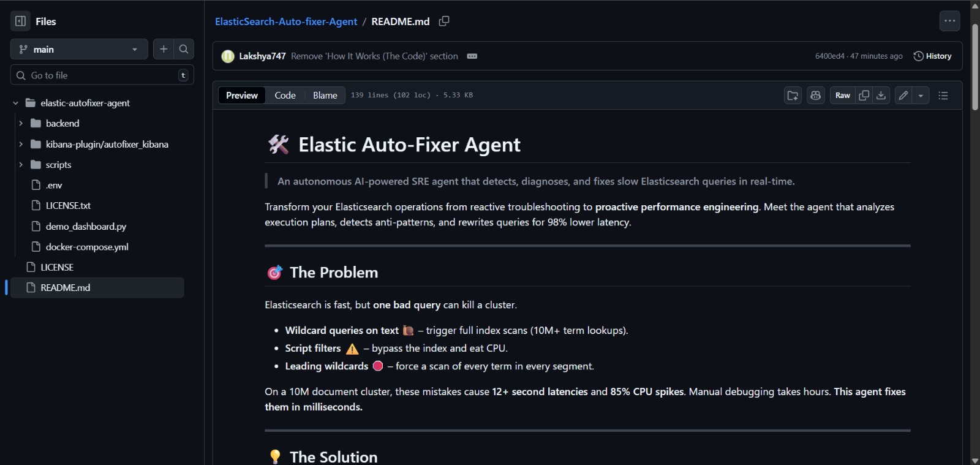Image resolution: width=980 pixels, height=465 pixels.
Task: Open commit hash 6400ed4
Action: point(829,56)
